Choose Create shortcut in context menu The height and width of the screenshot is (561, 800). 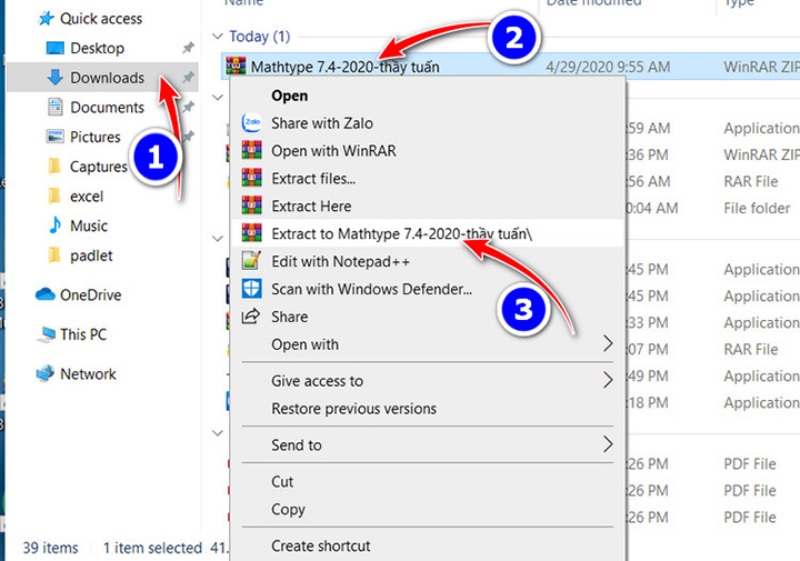[320, 546]
